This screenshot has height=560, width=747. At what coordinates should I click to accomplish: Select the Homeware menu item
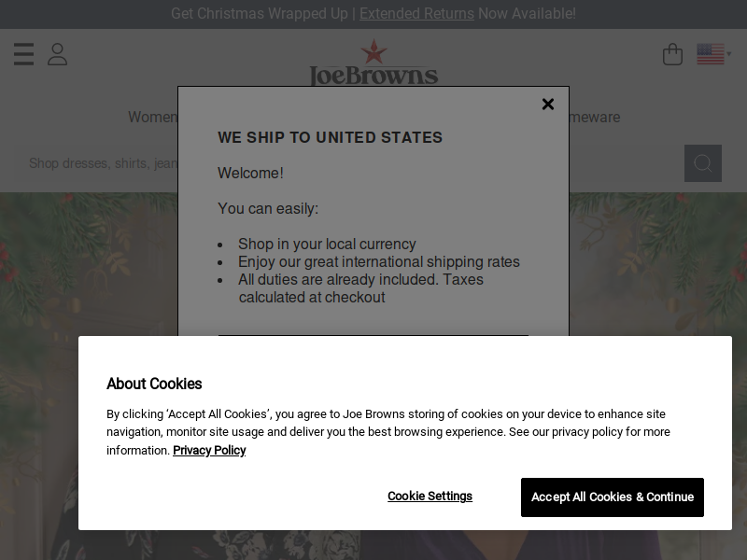(x=595, y=118)
